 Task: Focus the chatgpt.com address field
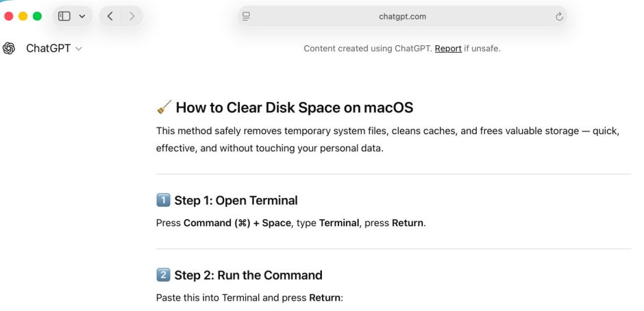(402, 16)
